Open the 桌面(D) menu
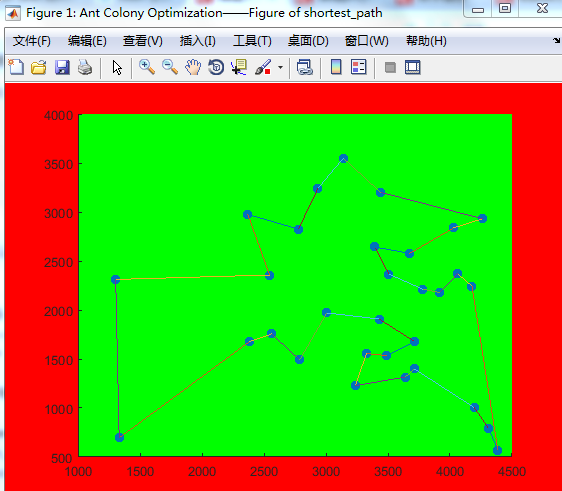Image resolution: width=562 pixels, height=491 pixels. (x=308, y=41)
